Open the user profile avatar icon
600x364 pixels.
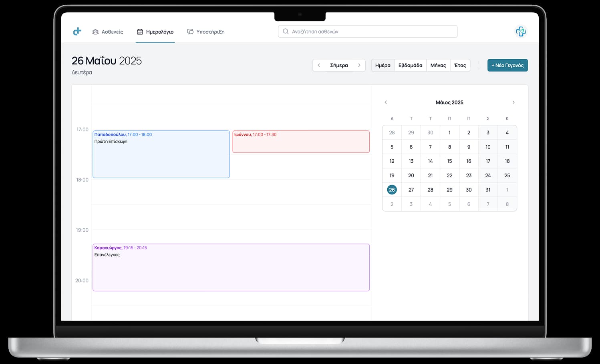coord(520,32)
